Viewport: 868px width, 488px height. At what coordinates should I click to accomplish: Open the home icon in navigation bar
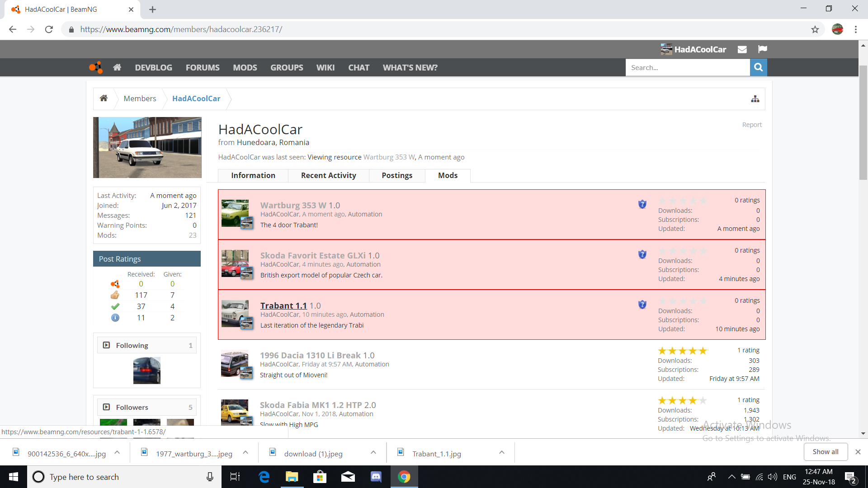click(x=117, y=67)
